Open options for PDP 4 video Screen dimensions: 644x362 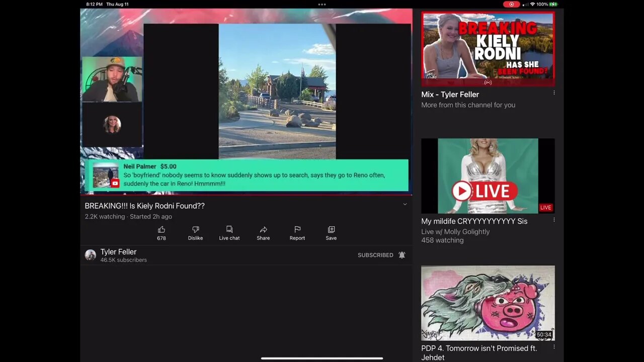(554, 347)
